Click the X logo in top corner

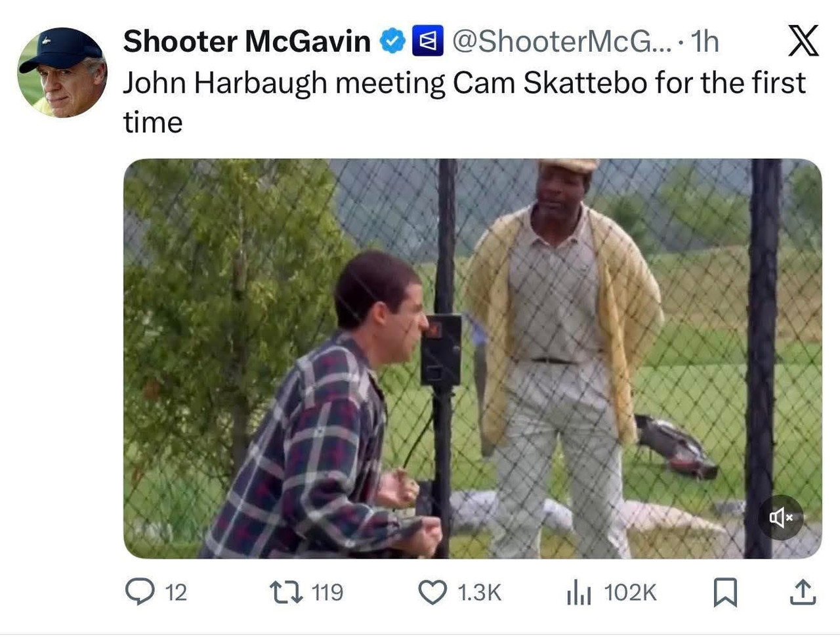click(x=803, y=41)
